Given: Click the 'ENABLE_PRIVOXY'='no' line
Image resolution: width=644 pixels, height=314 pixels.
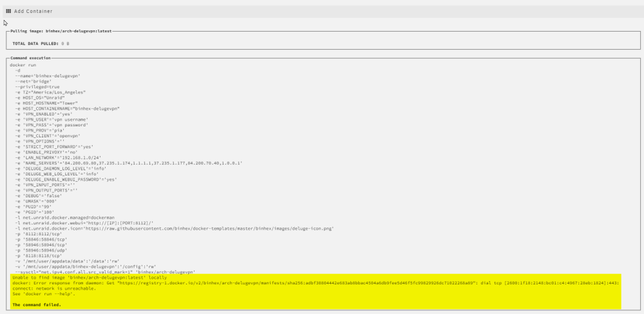Looking at the screenshot, I should pyautogui.click(x=46, y=152).
